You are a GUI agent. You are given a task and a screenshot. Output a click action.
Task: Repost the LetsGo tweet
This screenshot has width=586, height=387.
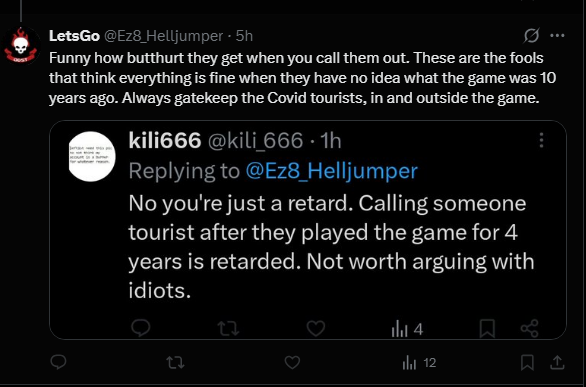[x=175, y=362]
